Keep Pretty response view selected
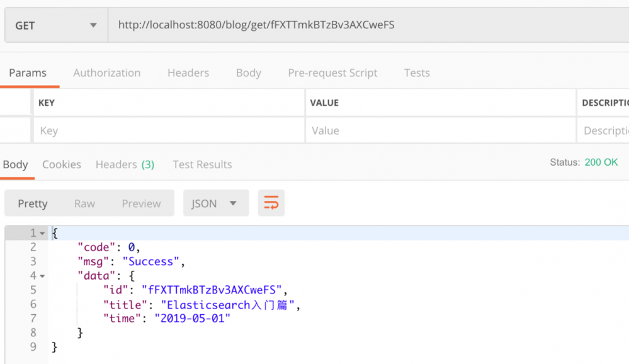This screenshot has width=629, height=364. tap(33, 203)
